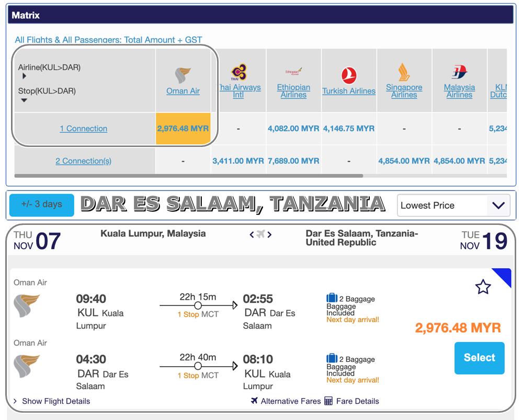Open All Flights & All Passengers total link
This screenshot has height=420, width=523.
108,40
